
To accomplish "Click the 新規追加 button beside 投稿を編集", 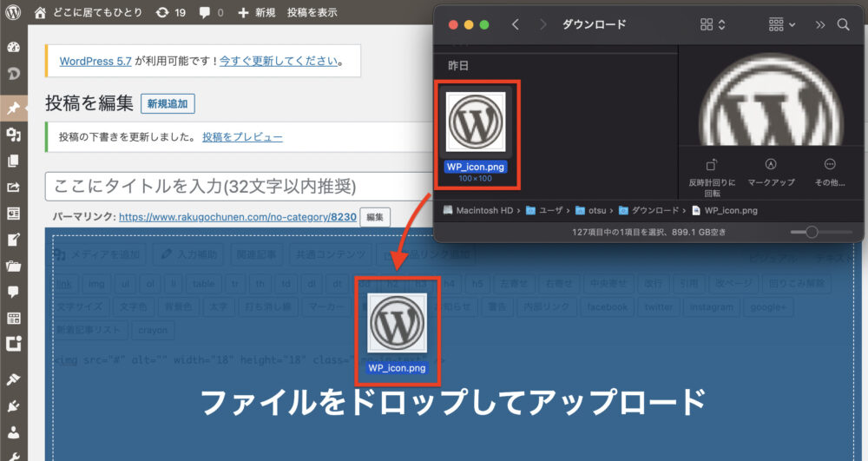I will (x=168, y=103).
